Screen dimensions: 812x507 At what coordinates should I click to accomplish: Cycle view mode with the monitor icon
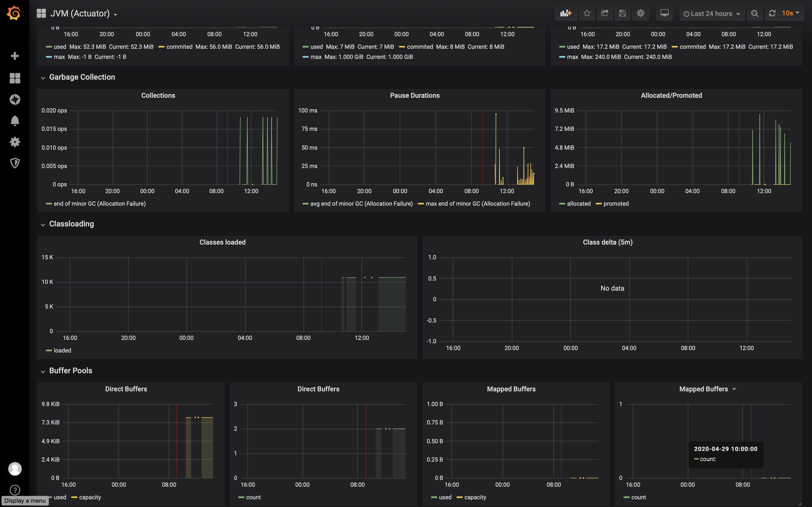point(664,14)
